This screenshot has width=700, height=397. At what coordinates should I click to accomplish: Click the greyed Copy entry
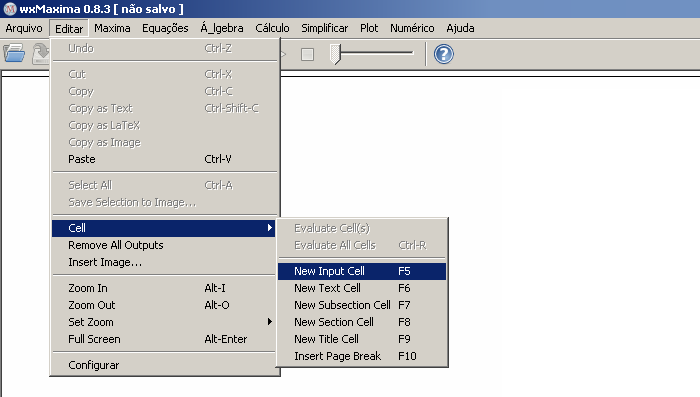pyautogui.click(x=164, y=91)
